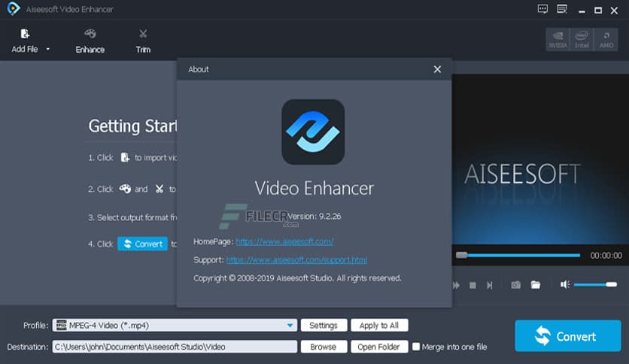Click the Settings button
Screen dimensions: 629x364
click(324, 325)
